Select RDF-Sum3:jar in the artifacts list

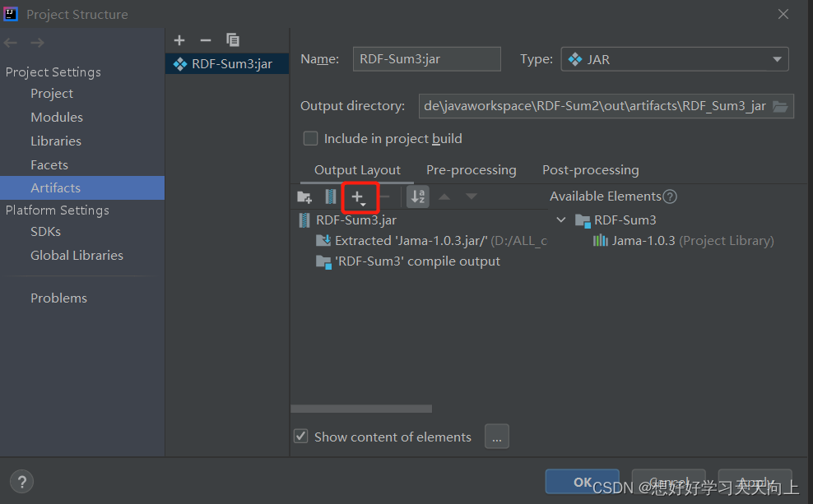(x=227, y=63)
